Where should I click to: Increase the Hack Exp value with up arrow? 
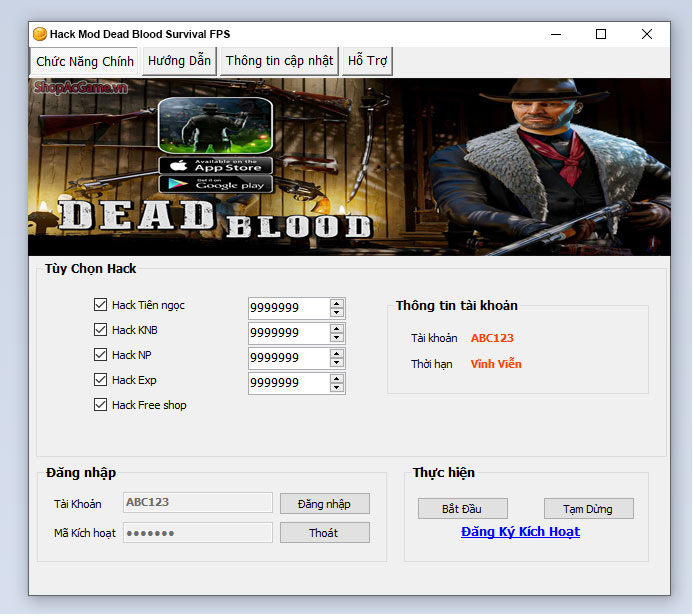pos(337,379)
